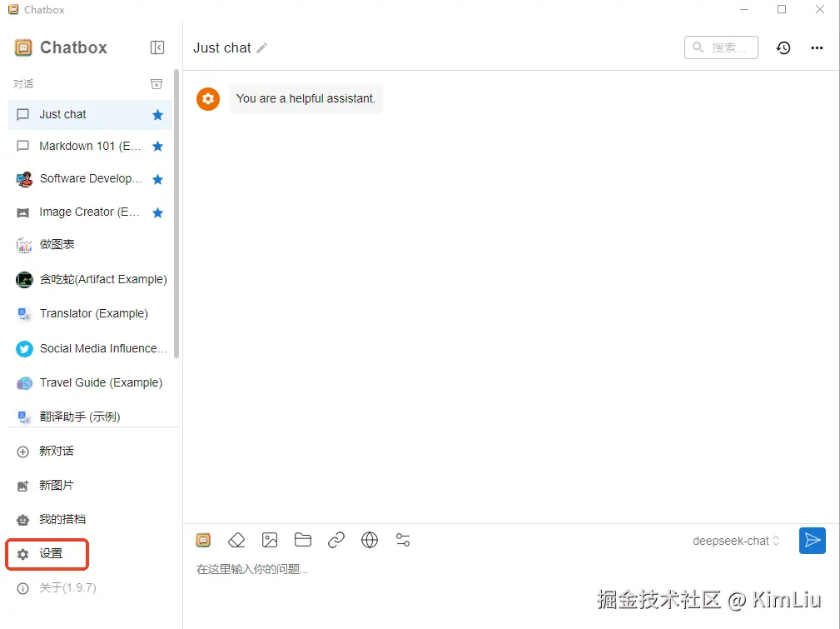Open the 翻译助手 (示例) conversation
Image resolution: width=840 pixels, height=629 pixels.
tap(90, 417)
